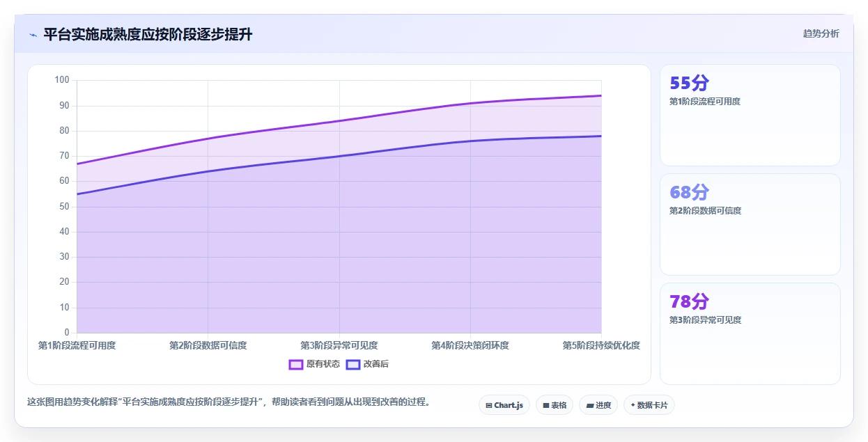Click the purple 原有状态 legend swatch
Screen dimensions: 868x442
[296, 364]
